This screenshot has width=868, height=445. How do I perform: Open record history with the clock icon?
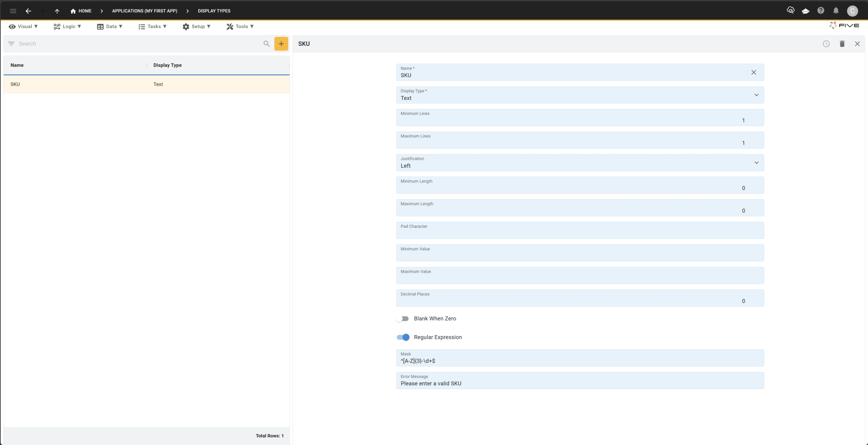point(826,44)
